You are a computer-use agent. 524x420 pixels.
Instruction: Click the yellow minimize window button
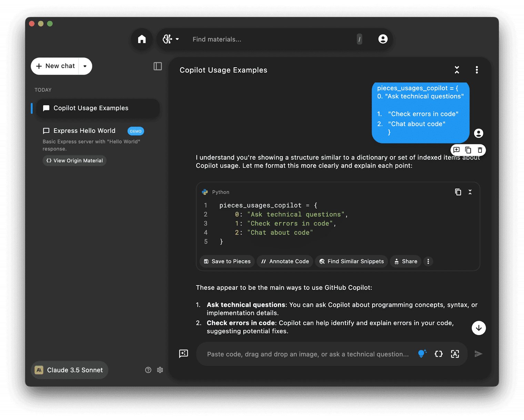[41, 24]
